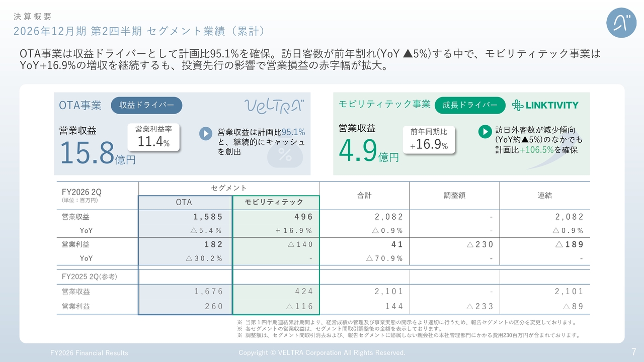Viewport: 644px width, 362px height.
Task: Click the prior-year consolidated loss △89
Action: tap(574, 306)
